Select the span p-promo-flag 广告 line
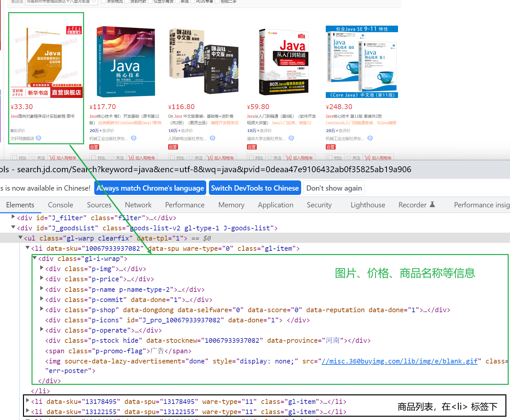 coord(118,351)
